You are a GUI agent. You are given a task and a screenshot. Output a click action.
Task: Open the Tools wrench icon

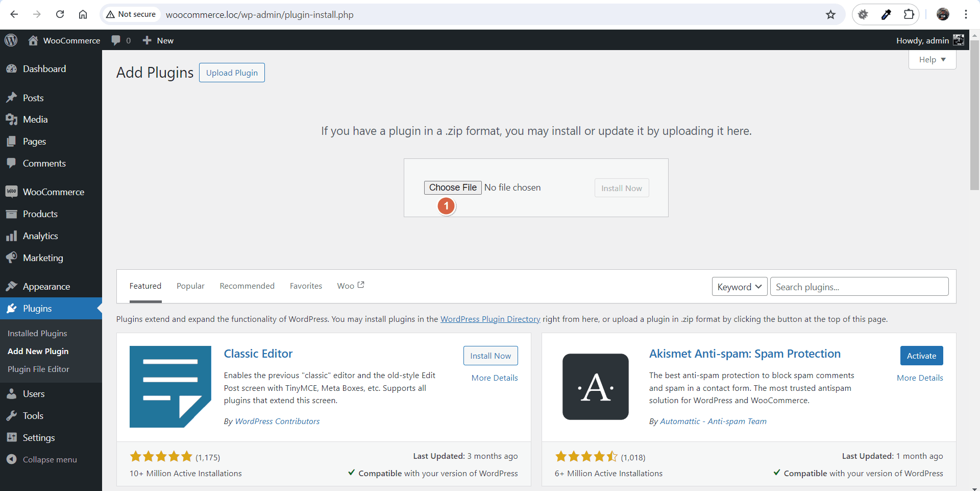(12, 415)
